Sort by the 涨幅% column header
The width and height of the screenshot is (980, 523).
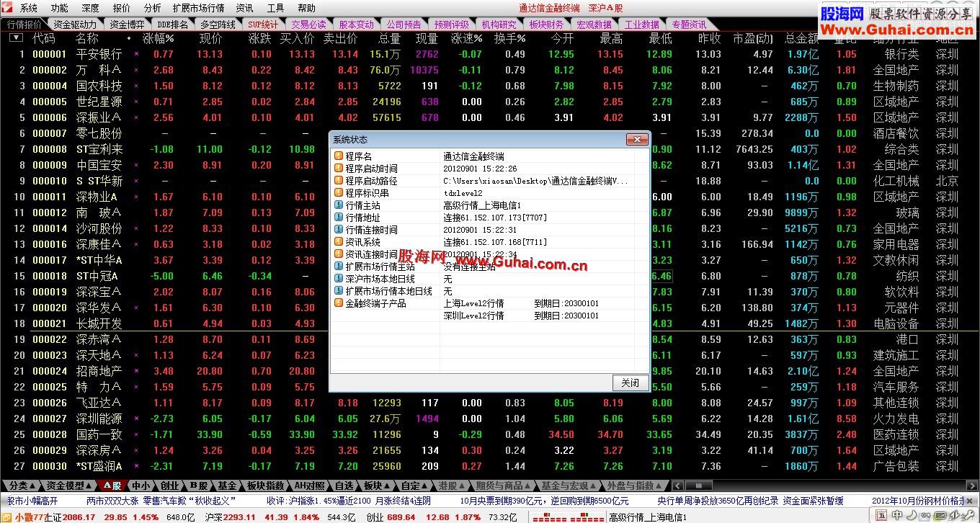point(159,37)
